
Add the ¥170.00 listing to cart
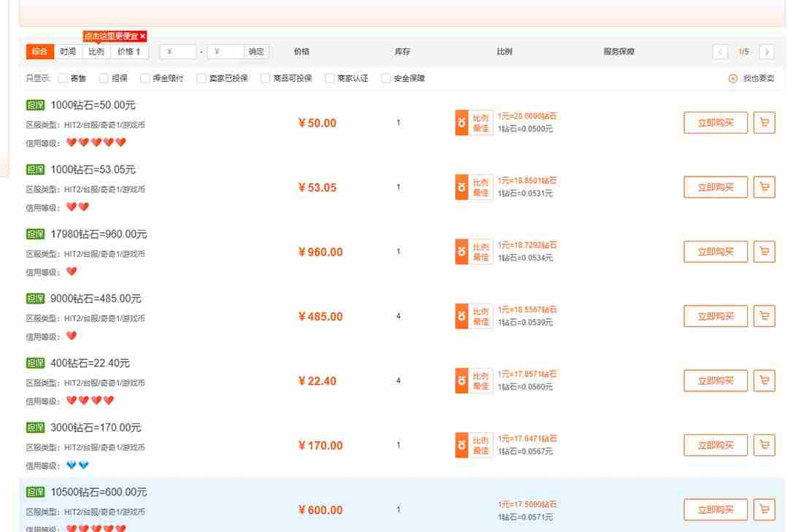pos(764,445)
